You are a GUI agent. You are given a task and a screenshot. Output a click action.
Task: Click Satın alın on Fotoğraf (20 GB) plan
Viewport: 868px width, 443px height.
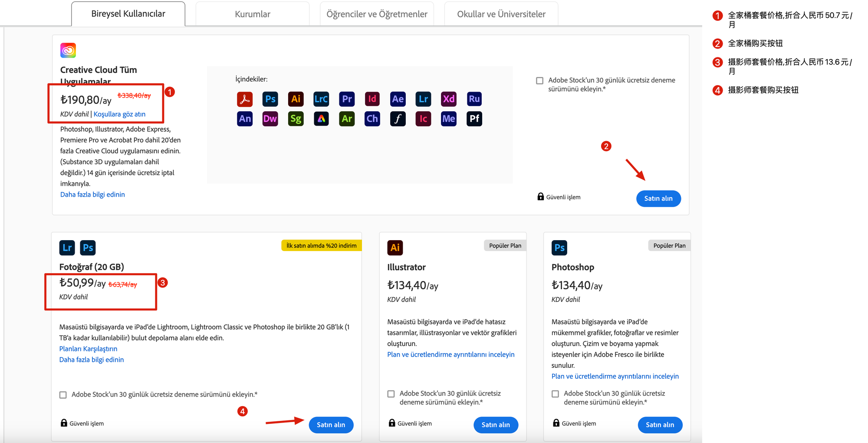pos(331,425)
